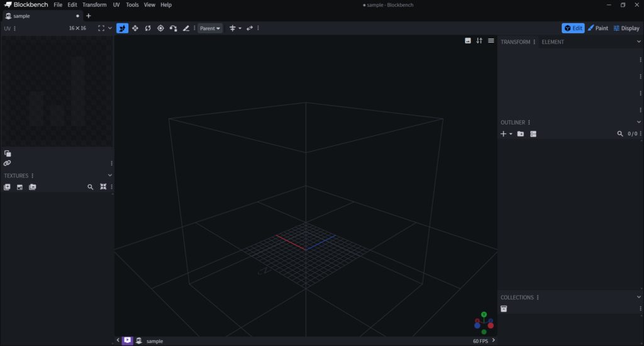Click the Create Texture icon in Textures panel
The height and width of the screenshot is (346, 644).
coord(19,187)
